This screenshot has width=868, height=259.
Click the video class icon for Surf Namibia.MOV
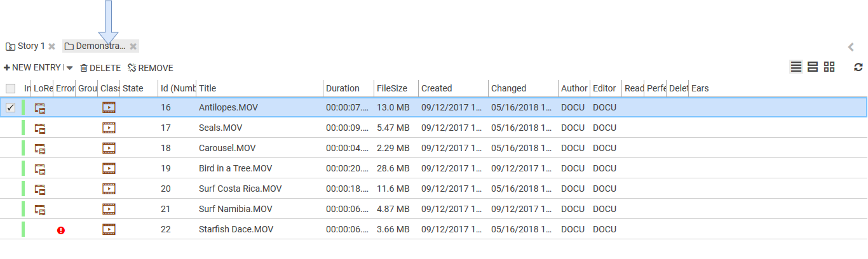coord(109,209)
